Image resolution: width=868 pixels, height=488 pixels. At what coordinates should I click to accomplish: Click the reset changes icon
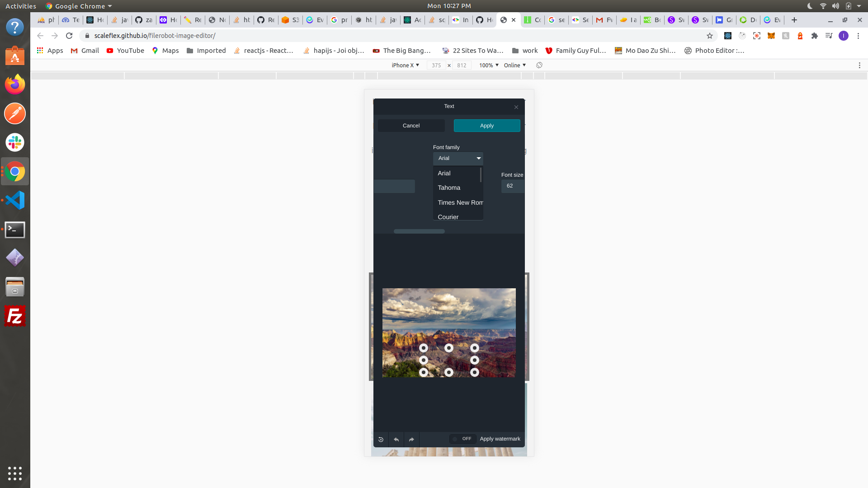381,439
